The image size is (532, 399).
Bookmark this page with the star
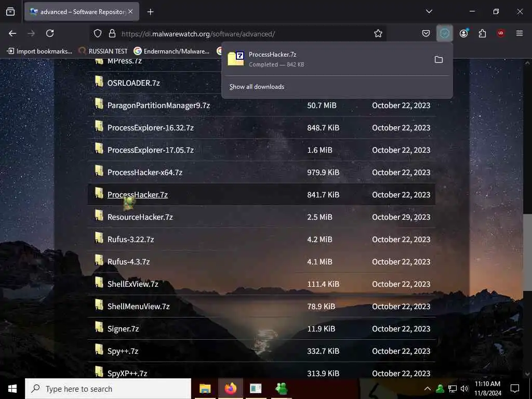[x=378, y=33]
